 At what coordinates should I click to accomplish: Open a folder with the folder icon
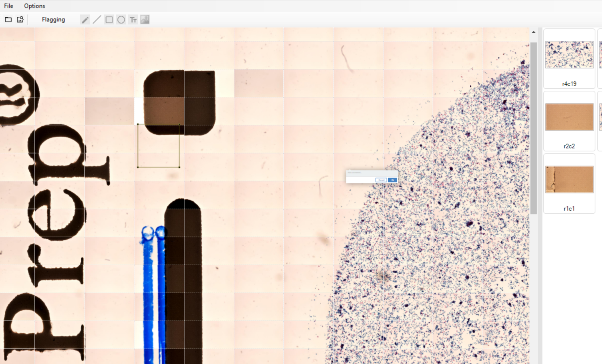8,19
